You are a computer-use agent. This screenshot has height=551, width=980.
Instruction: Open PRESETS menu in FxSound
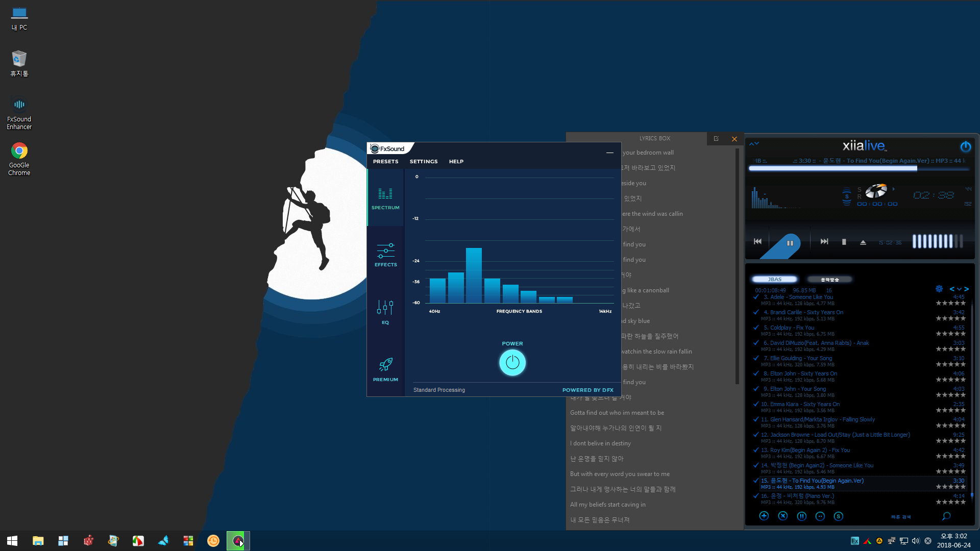point(386,161)
